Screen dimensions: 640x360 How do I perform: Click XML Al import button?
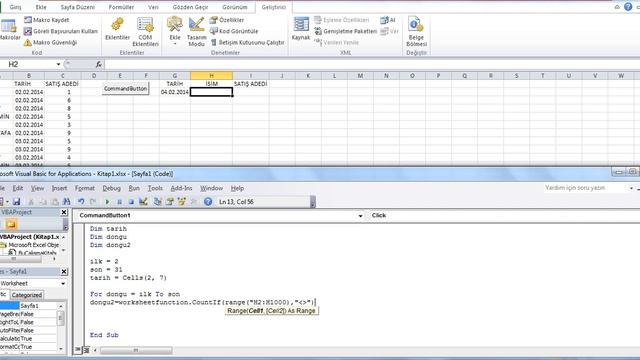point(388,20)
